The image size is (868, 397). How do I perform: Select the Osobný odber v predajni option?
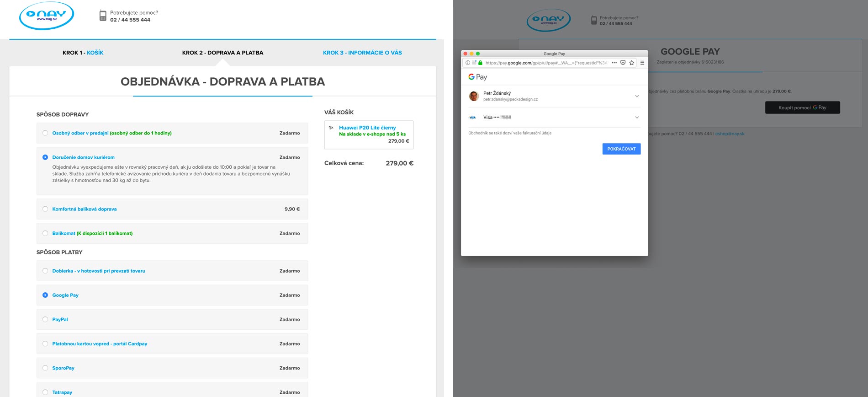coord(45,133)
